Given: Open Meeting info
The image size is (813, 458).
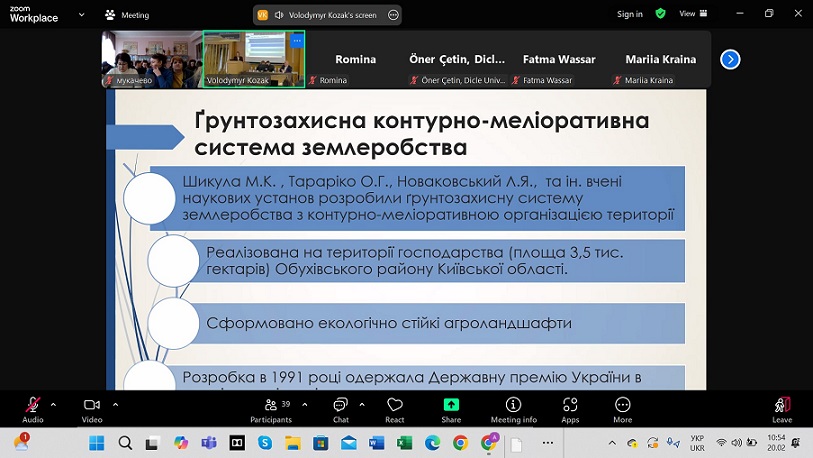Looking at the screenshot, I should 513,409.
